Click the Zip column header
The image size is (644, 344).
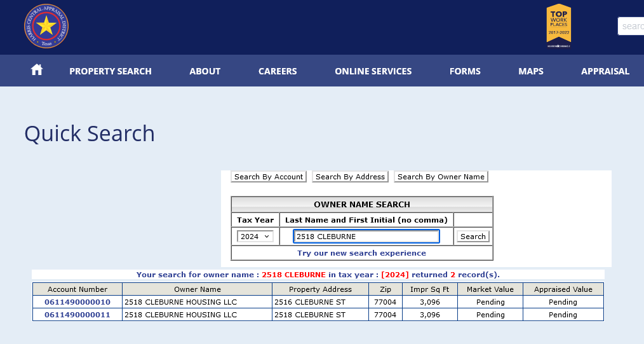(x=386, y=289)
